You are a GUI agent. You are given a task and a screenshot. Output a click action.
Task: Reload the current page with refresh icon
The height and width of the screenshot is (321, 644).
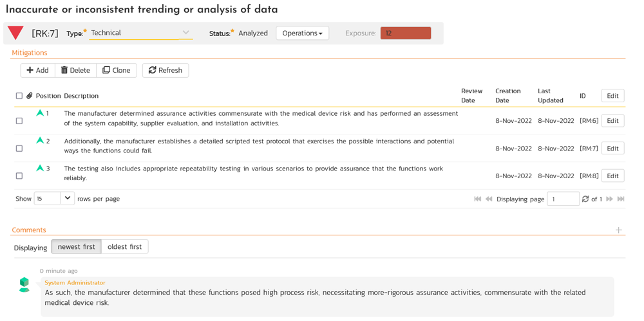click(x=585, y=199)
